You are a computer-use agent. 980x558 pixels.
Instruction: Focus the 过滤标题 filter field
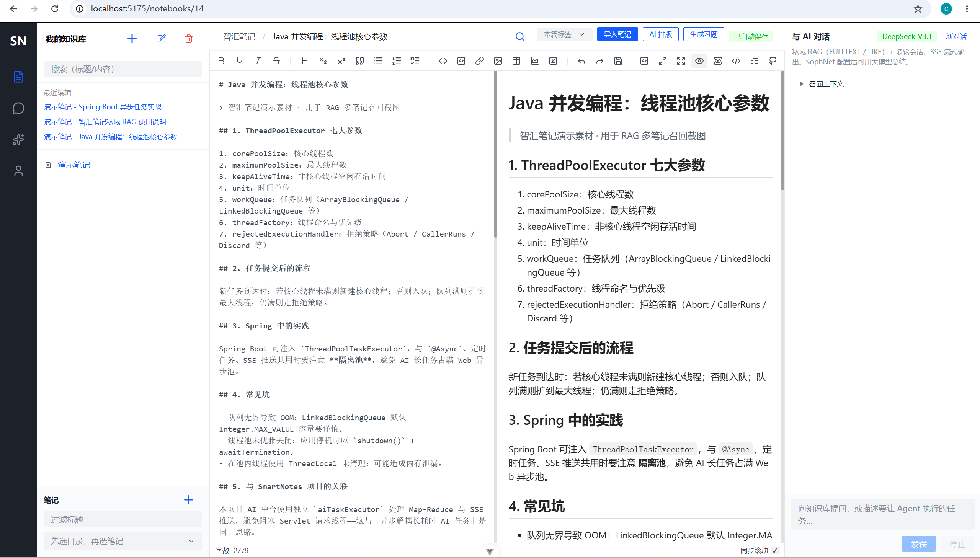point(122,519)
